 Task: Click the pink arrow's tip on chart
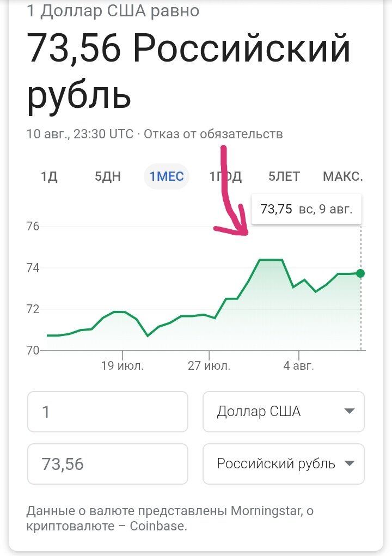[x=246, y=233]
